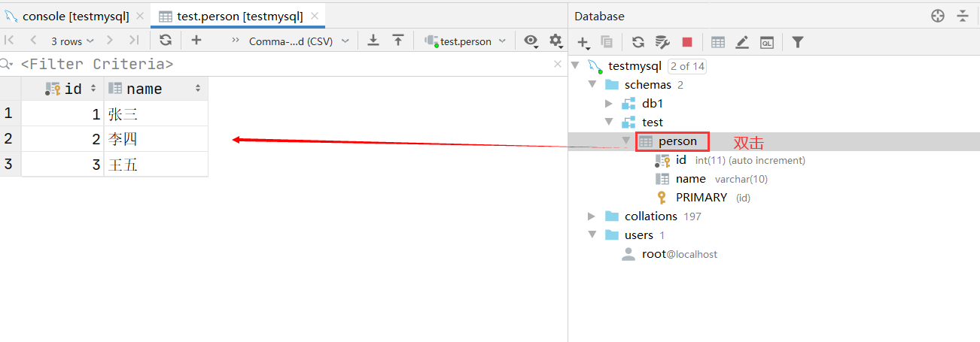
Task: Click the cell containing 李四
Action: pyautogui.click(x=156, y=139)
